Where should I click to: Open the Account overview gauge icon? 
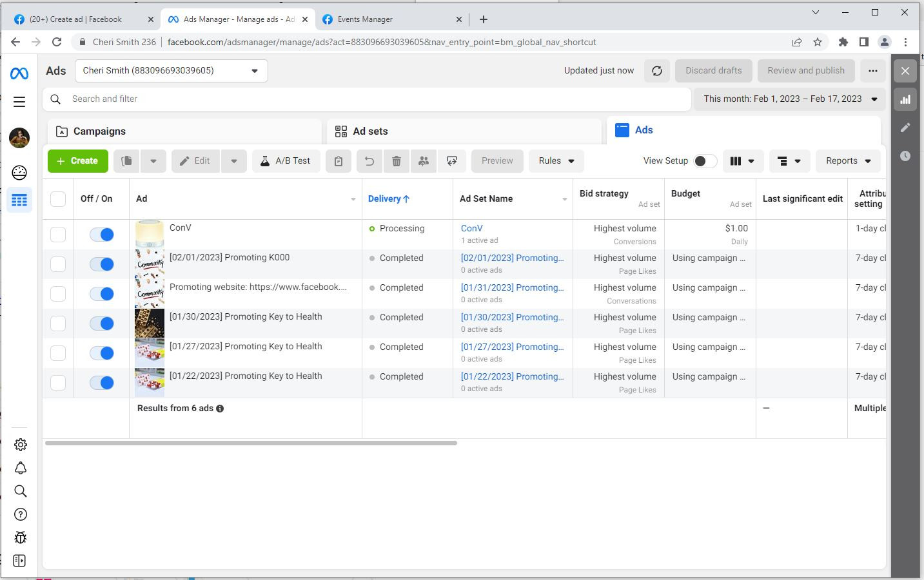tap(20, 172)
